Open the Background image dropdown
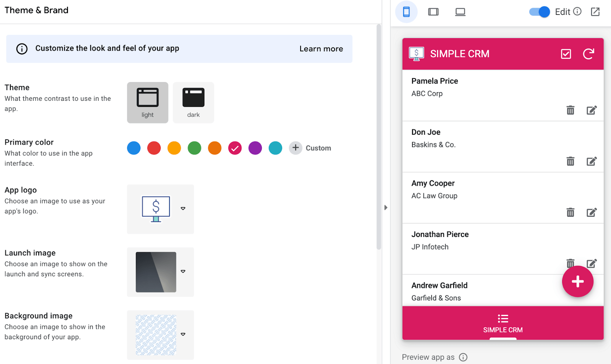This screenshot has width=611, height=364. (183, 334)
